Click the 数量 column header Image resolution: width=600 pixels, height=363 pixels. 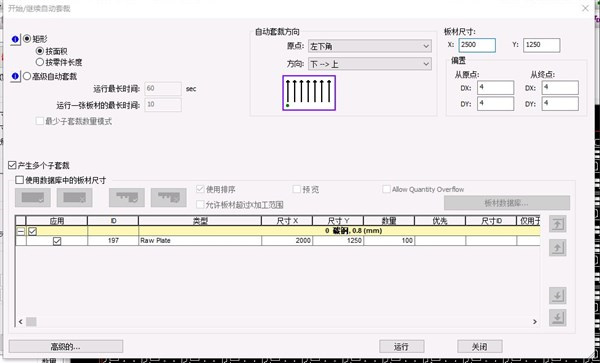[x=389, y=221]
